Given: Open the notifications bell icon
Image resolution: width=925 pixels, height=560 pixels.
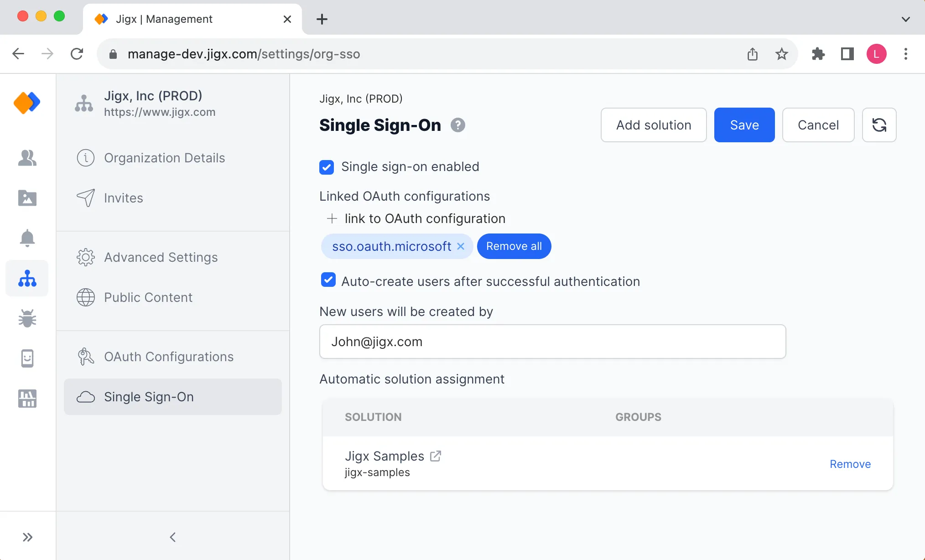Looking at the screenshot, I should coord(27,238).
